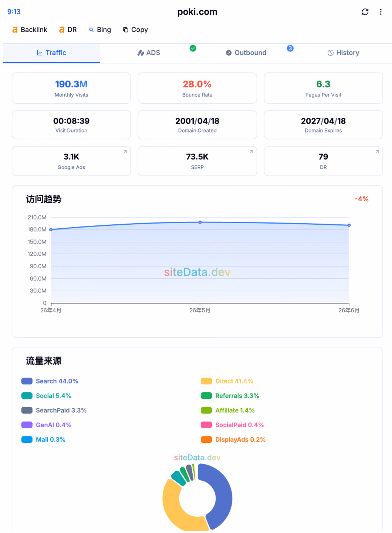The width and height of the screenshot is (392, 533).
Task: Click the -4% trend change label
Action: point(362,199)
